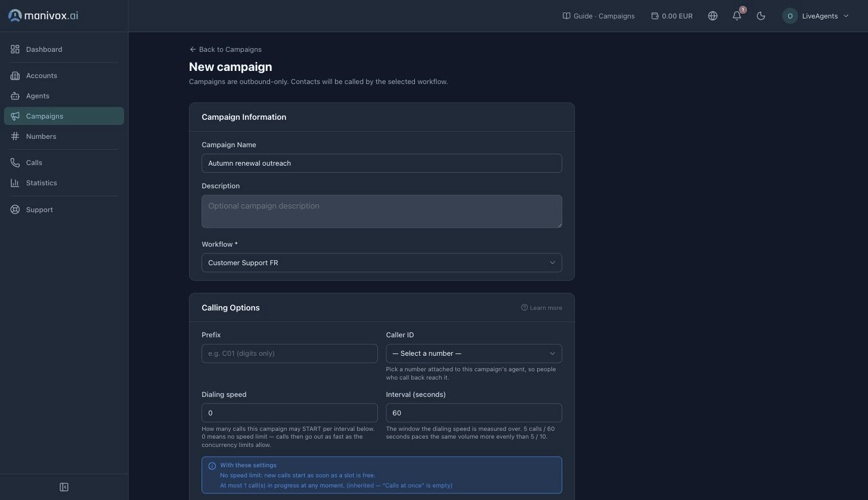Click the Description text area
Image resolution: width=868 pixels, height=500 pixels.
(382, 212)
